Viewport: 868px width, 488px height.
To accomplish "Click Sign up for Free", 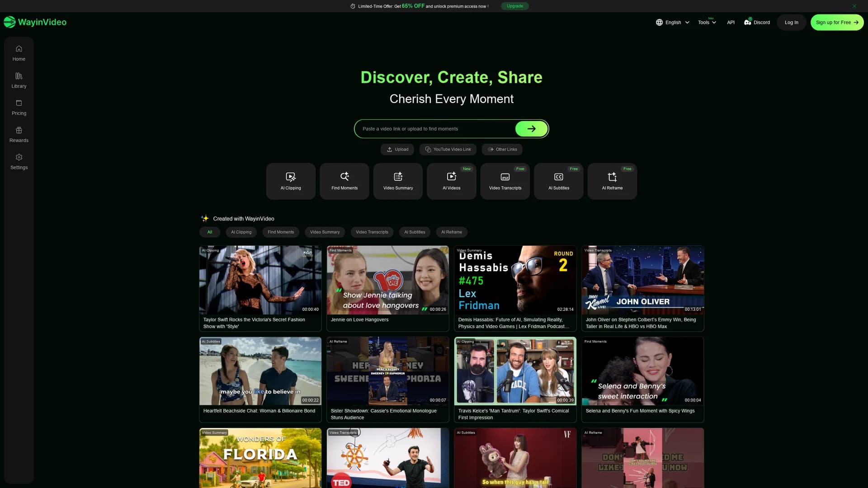I will point(837,22).
